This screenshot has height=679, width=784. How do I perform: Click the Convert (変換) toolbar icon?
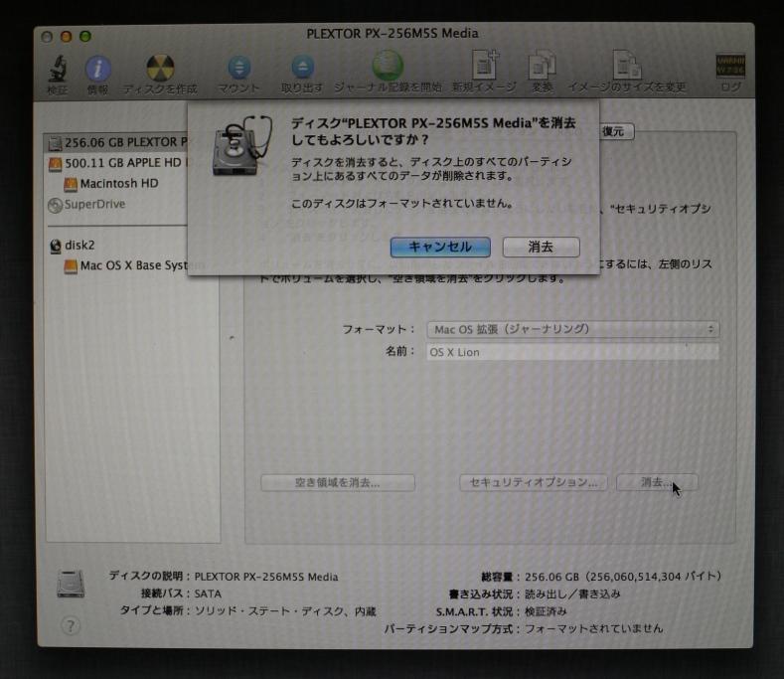542,65
